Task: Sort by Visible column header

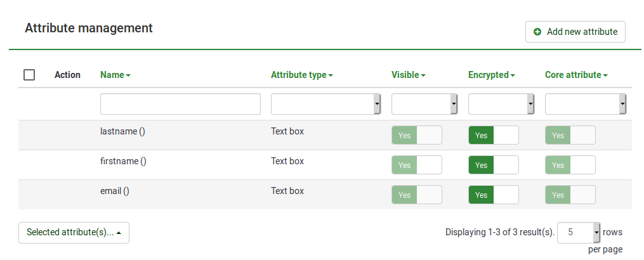Action: (408, 75)
